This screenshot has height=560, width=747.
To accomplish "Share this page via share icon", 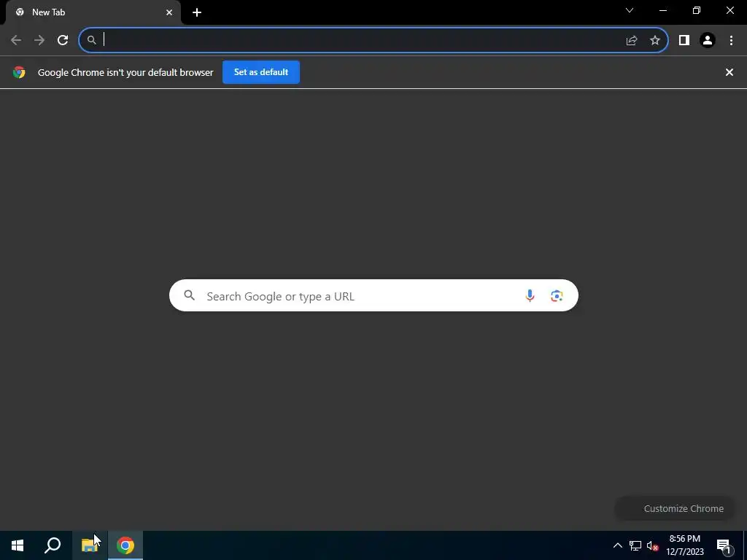I will point(632,40).
